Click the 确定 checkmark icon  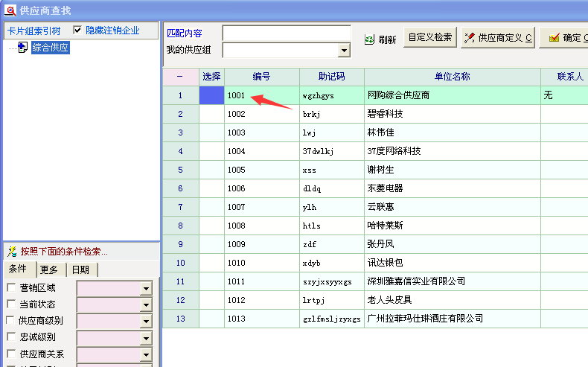pyautogui.click(x=554, y=38)
